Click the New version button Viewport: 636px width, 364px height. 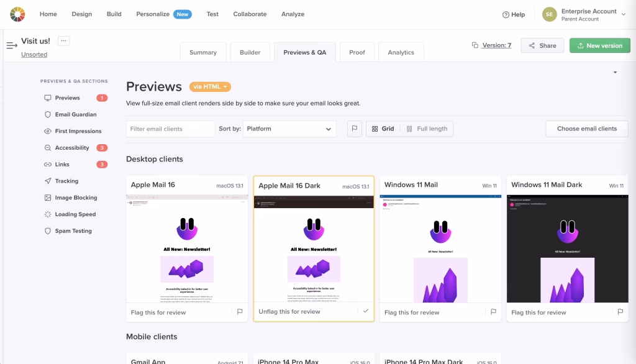600,45
